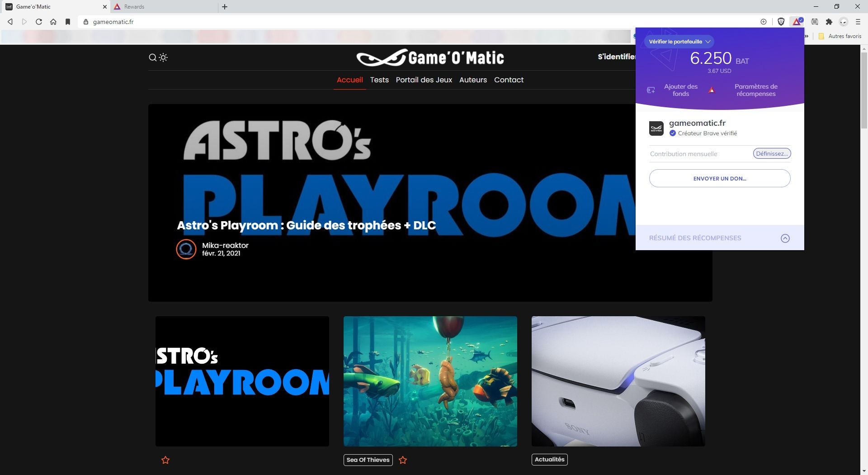Click the browser forward arrow

point(24,22)
